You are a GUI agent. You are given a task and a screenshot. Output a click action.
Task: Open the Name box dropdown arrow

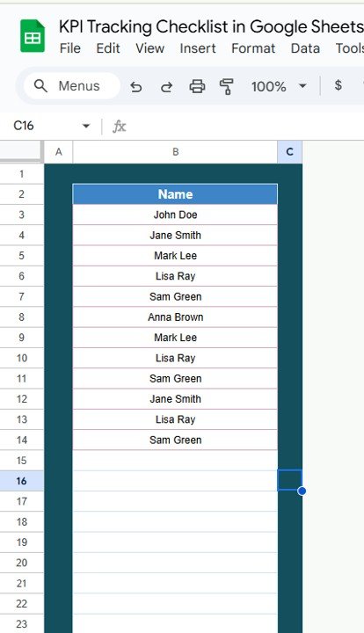pyautogui.click(x=85, y=127)
